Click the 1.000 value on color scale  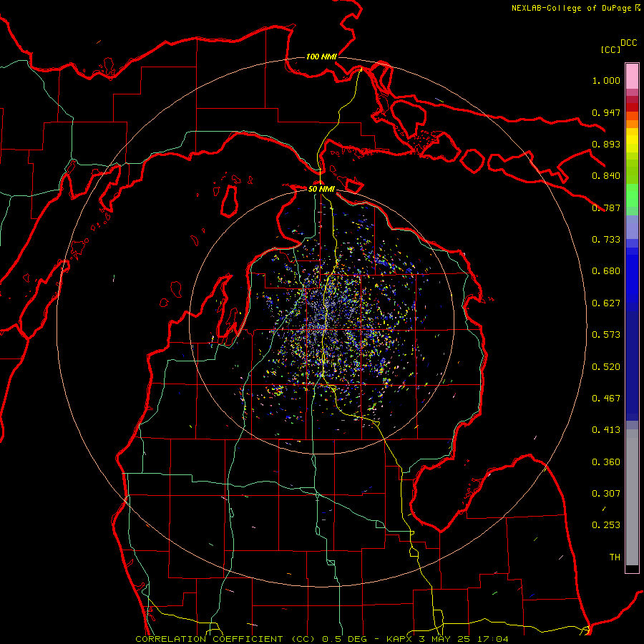pyautogui.click(x=606, y=80)
